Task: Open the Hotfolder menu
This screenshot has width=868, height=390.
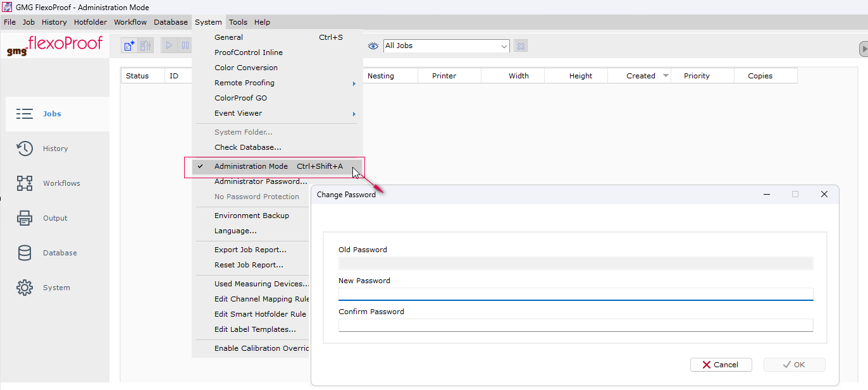Action: click(x=90, y=22)
